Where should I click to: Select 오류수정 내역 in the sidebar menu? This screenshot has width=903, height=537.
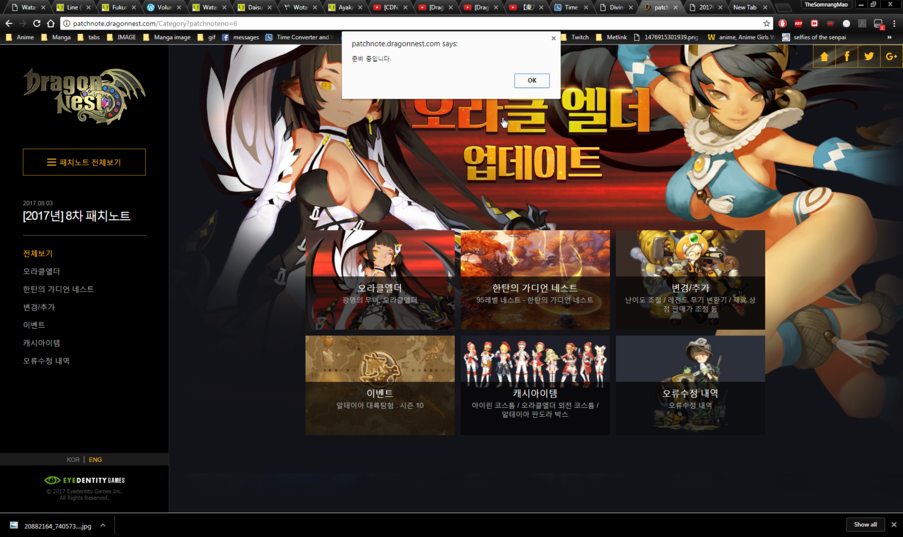(x=46, y=361)
